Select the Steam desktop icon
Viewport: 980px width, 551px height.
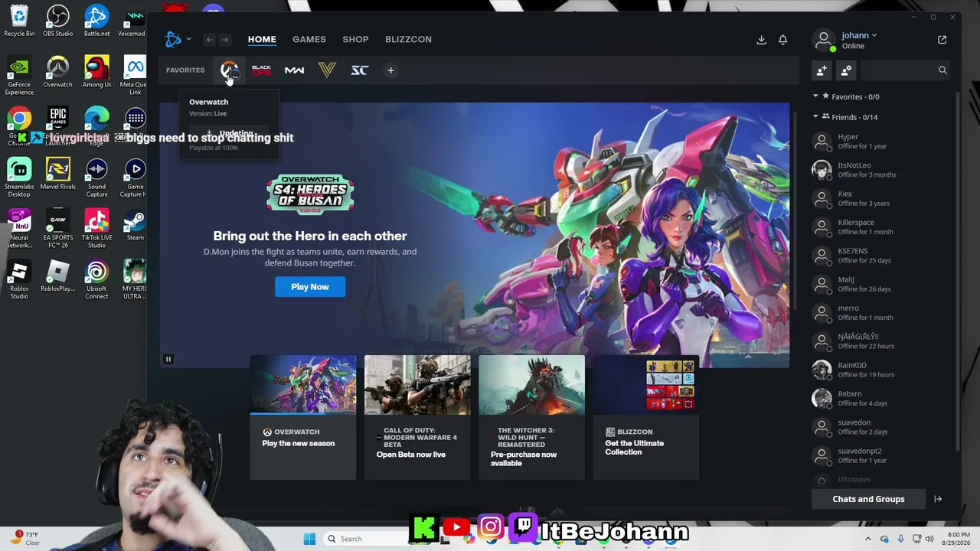point(136,225)
